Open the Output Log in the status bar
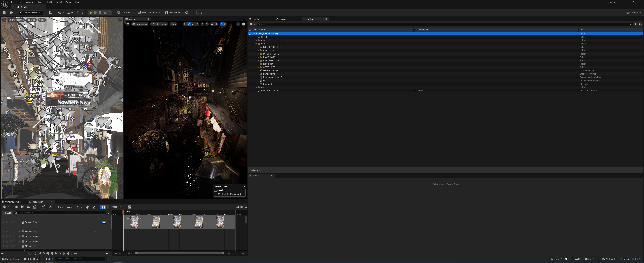644x263 pixels. point(31,259)
